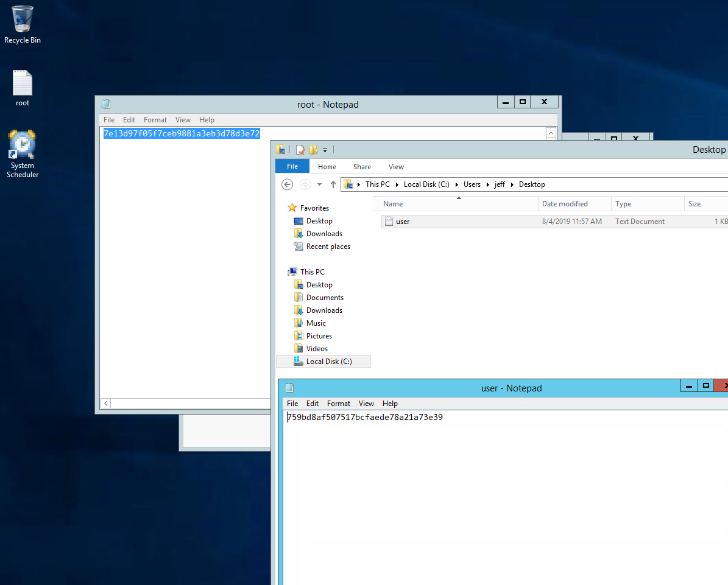Sort files by Date modified column
This screenshot has width=728, height=585.
click(x=565, y=204)
